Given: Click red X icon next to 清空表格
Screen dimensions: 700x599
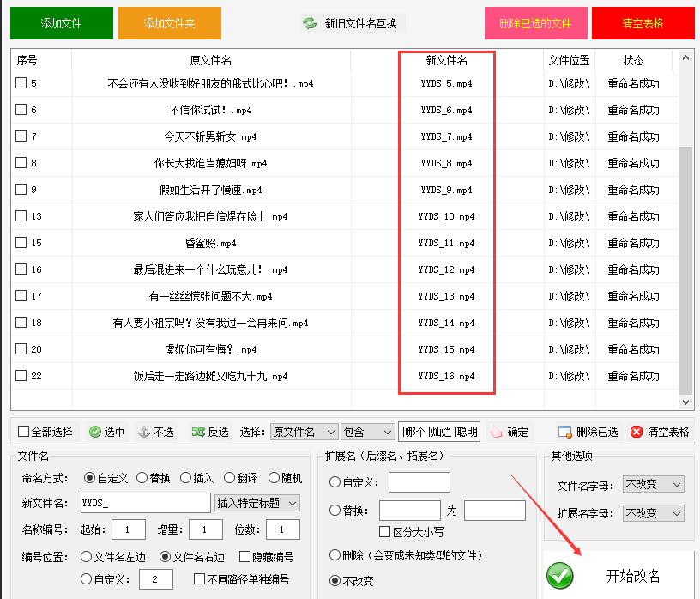Looking at the screenshot, I should coord(637,432).
